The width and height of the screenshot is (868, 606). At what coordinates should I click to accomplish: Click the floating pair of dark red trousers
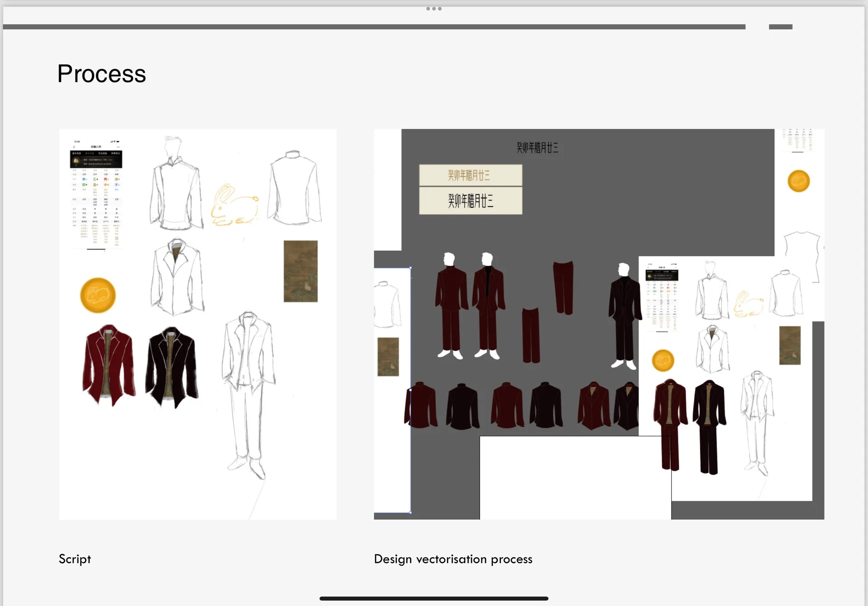point(563,287)
